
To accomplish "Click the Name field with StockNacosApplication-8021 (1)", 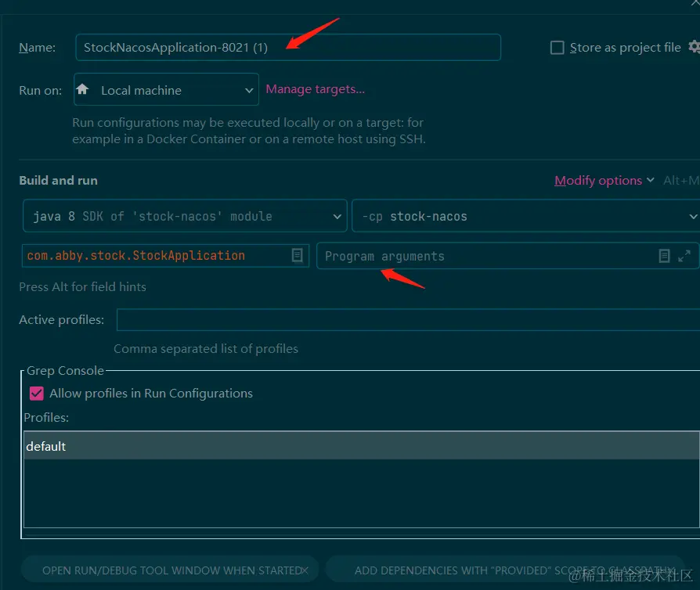I will coord(288,47).
